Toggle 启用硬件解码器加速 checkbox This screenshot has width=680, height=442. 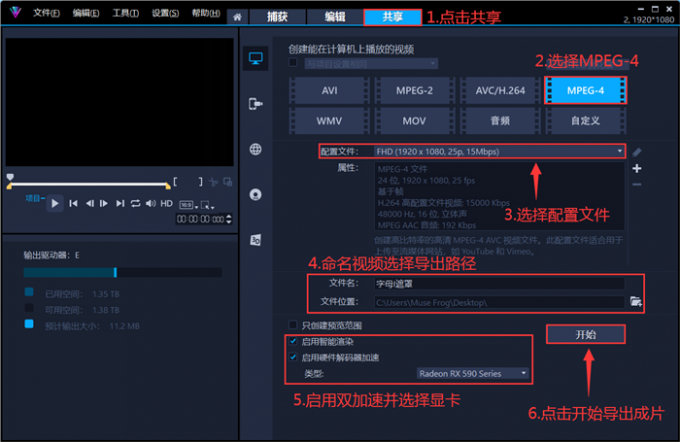pyautogui.click(x=293, y=357)
